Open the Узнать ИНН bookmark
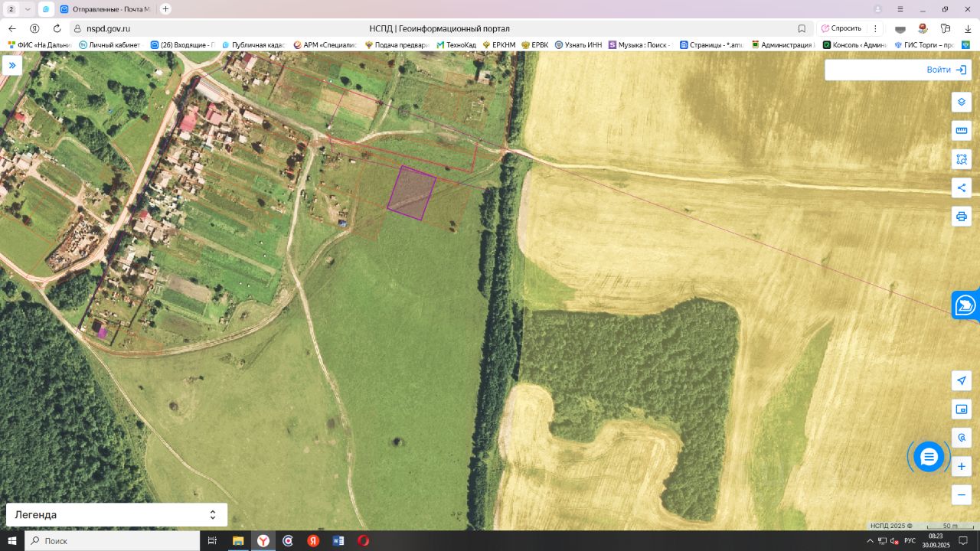Screen dimensions: 980x551 point(578,45)
